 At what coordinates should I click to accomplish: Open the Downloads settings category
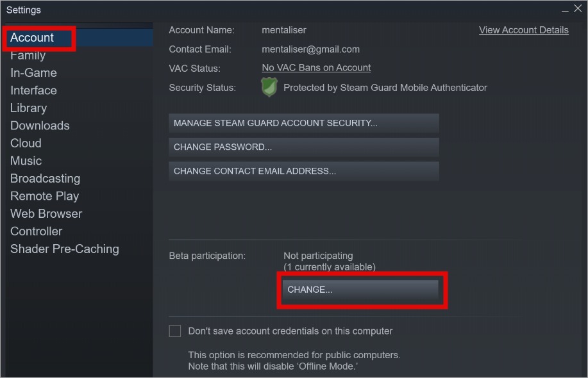point(40,126)
